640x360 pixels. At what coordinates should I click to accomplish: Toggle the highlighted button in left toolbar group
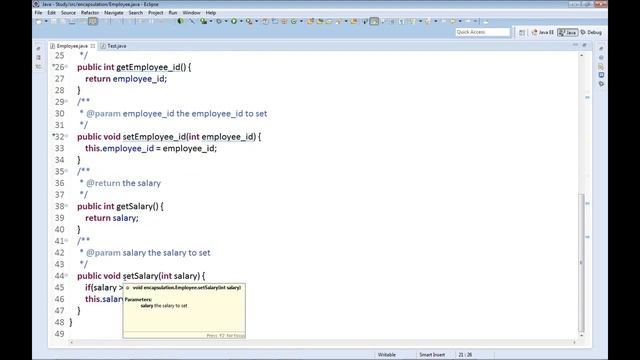pos(93,21)
